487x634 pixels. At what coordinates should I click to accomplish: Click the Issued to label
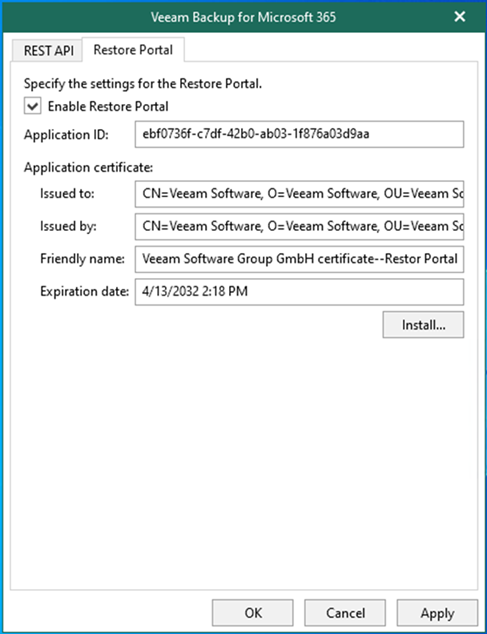(67, 194)
